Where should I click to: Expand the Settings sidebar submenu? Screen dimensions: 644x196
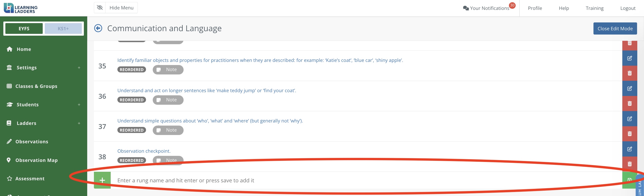79,68
